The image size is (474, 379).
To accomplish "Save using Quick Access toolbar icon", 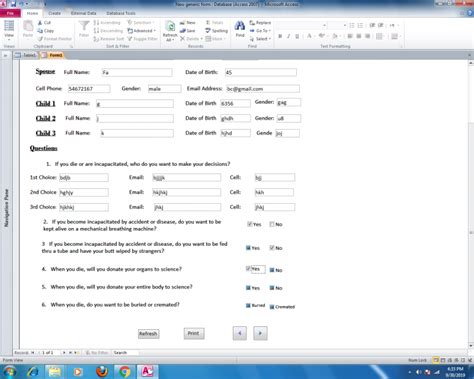I will pyautogui.click(x=13, y=4).
